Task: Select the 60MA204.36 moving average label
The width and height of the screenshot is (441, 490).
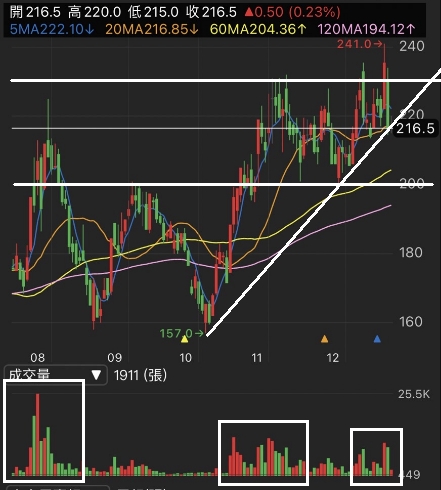Action: (x=258, y=29)
